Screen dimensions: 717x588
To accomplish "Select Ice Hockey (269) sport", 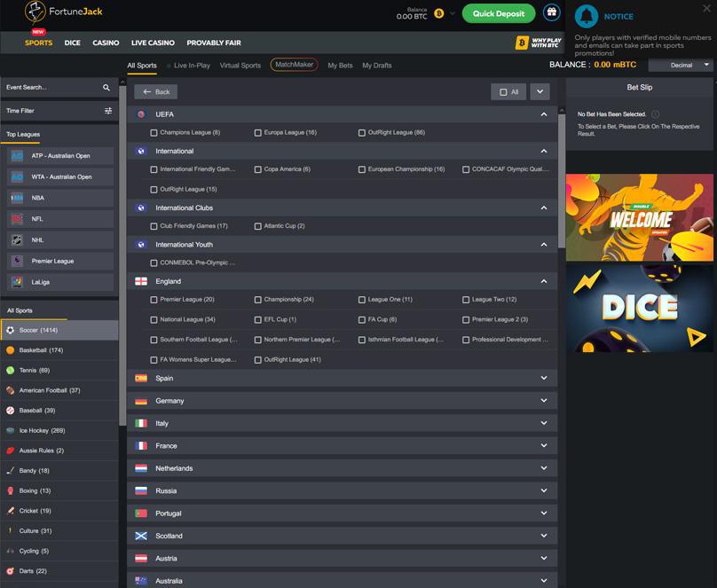I will [x=59, y=430].
